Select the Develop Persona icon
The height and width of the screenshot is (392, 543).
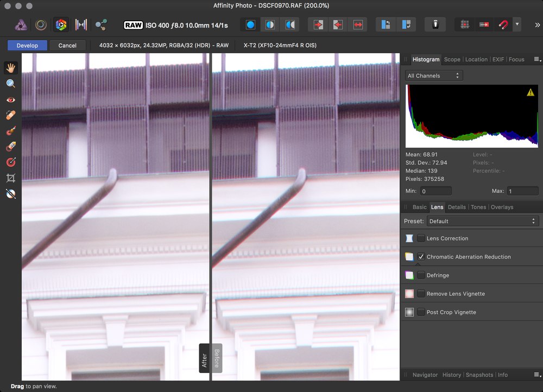(x=61, y=25)
